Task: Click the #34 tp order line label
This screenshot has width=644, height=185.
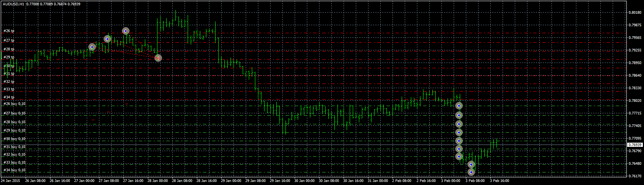Action: pyautogui.click(x=9, y=97)
